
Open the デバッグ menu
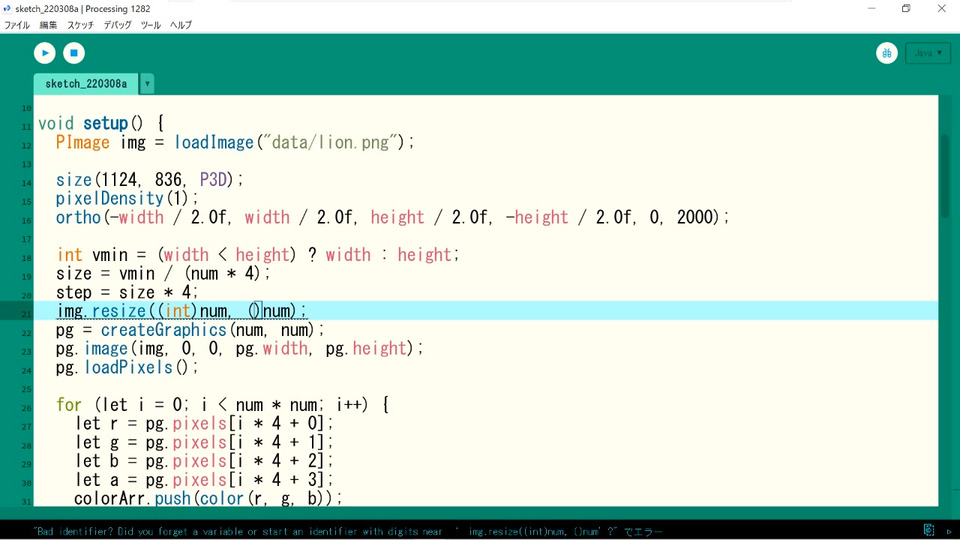pyautogui.click(x=117, y=25)
